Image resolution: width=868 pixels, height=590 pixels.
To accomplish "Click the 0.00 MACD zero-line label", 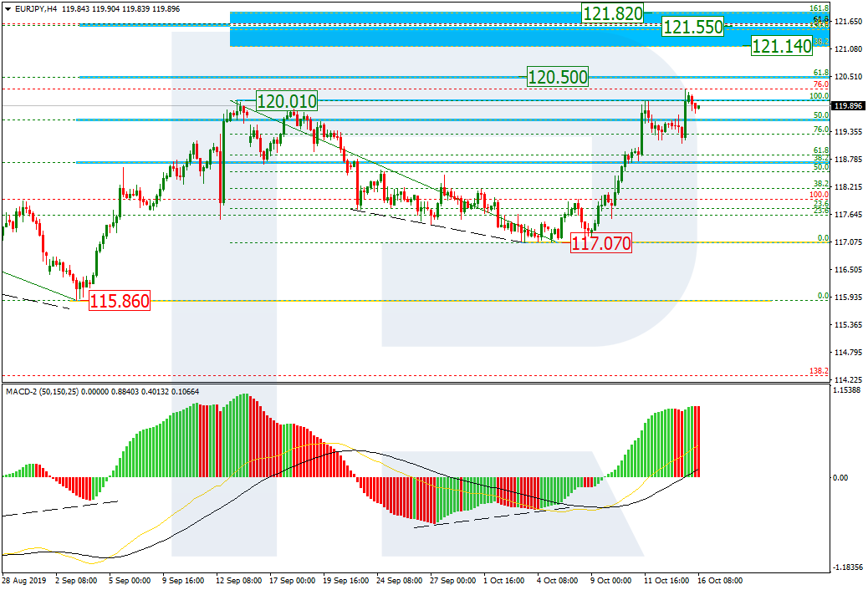I will (844, 478).
